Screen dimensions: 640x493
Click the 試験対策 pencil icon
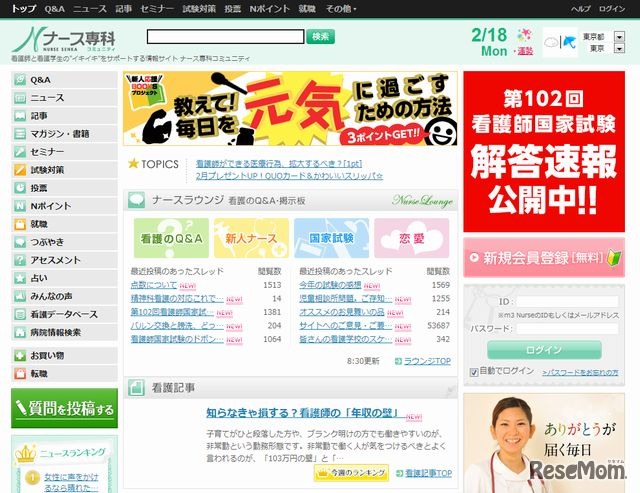(20, 170)
